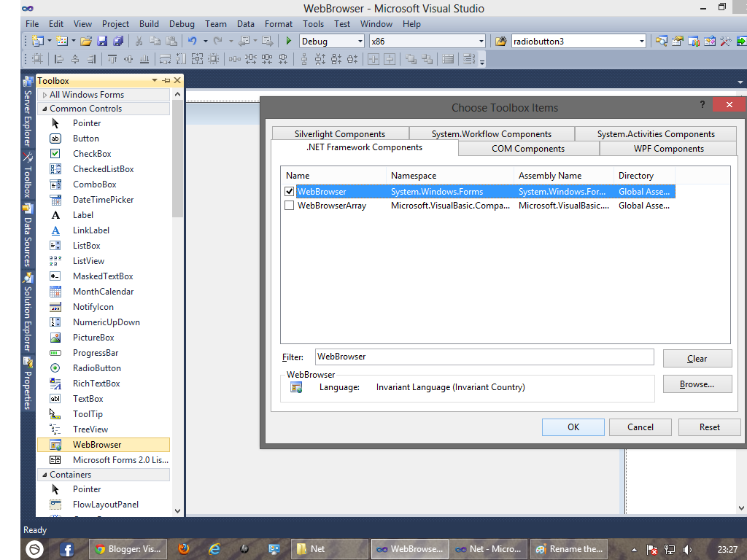This screenshot has height=560, width=747.
Task: Check the WebBrowserArray component checkbox
Action: 290,205
